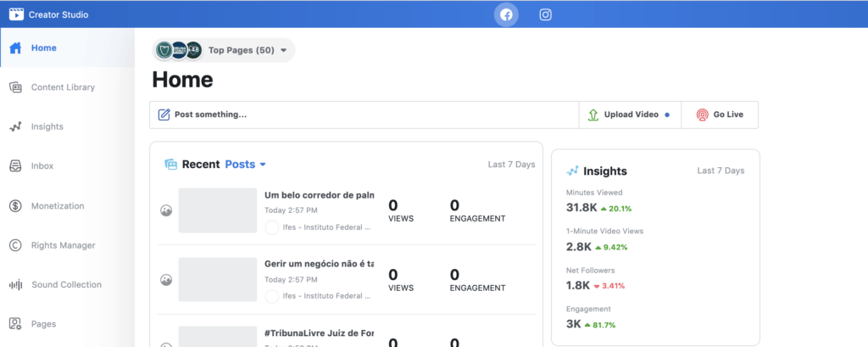
Task: Click the +48 pages avatar badge
Action: (193, 50)
